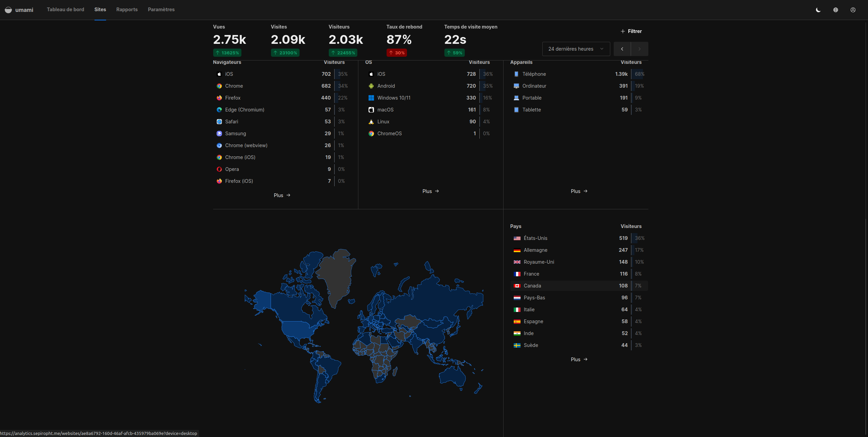Open Plus link under Pays
This screenshot has width=868, height=437.
[x=579, y=359]
